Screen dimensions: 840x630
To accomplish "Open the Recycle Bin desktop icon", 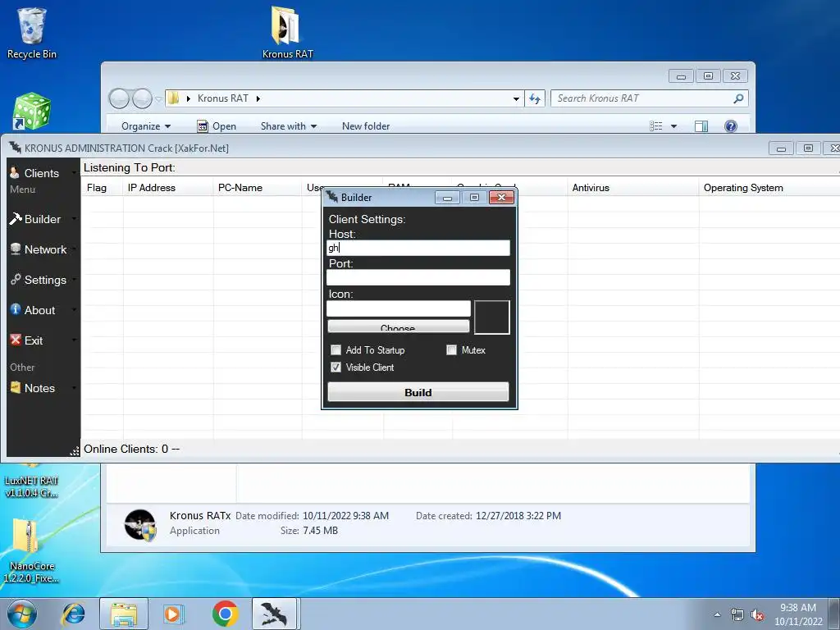I will (32, 33).
